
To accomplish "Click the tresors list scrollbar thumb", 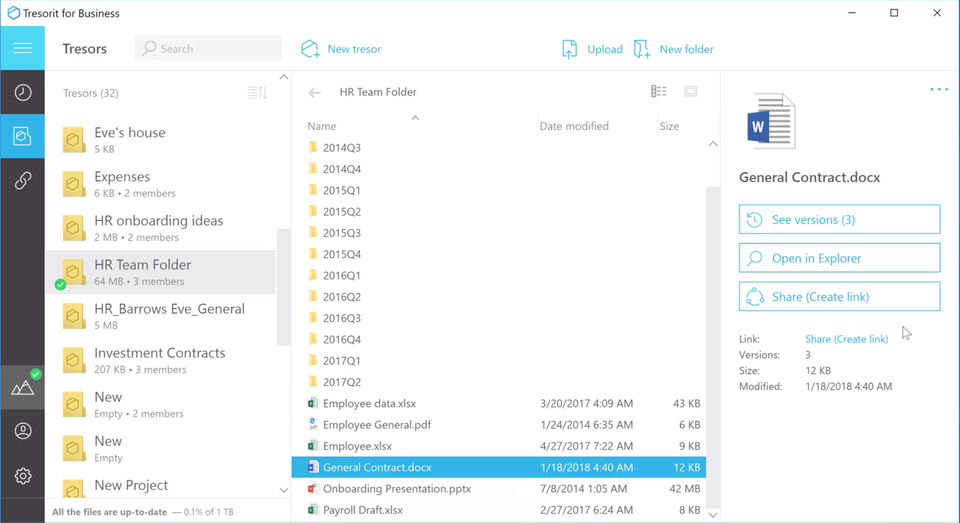I will coord(283,287).
